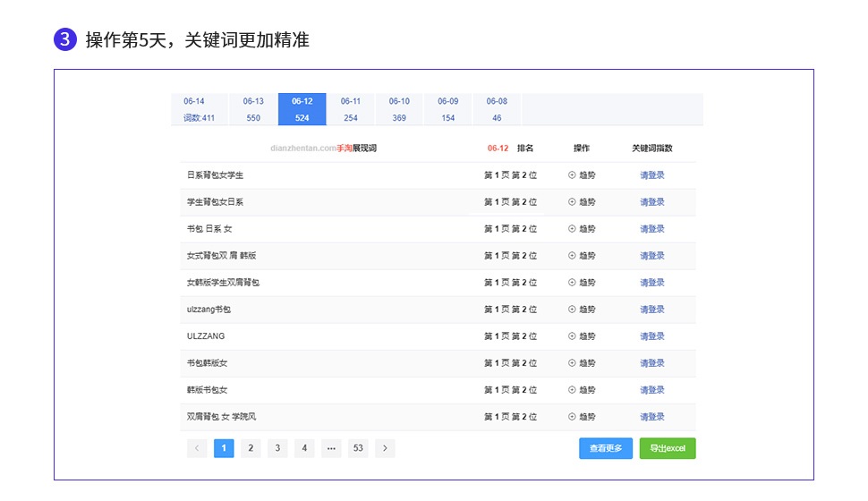Click keyword 女韩版学生双肩背包

[223, 283]
